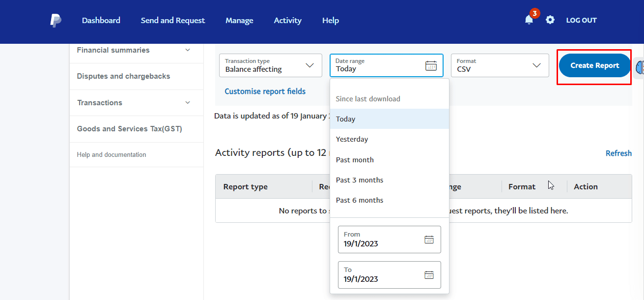Open account settings via the gear icon

click(550, 20)
